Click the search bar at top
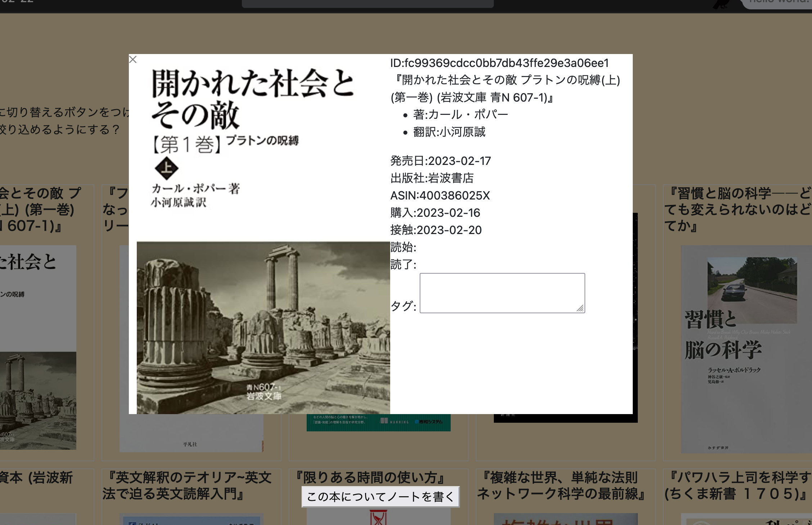This screenshot has width=812, height=525. coord(367,2)
